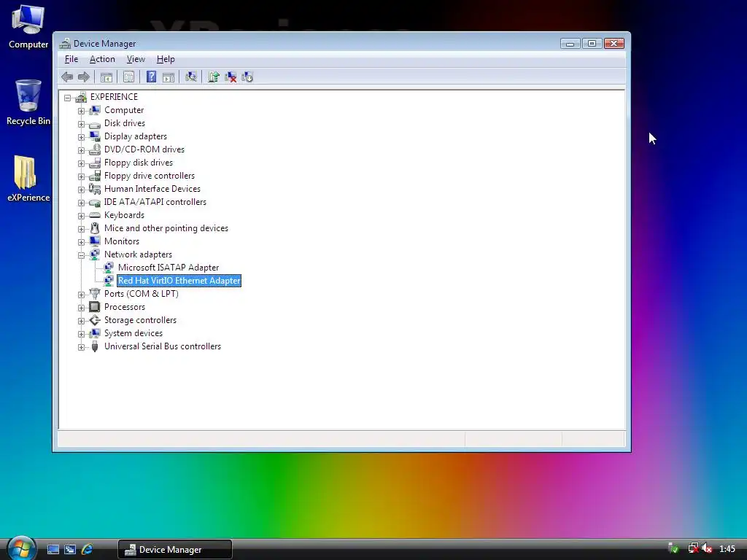Click the muted volume tray icon
Image resolution: width=747 pixels, height=560 pixels.
[707, 549]
